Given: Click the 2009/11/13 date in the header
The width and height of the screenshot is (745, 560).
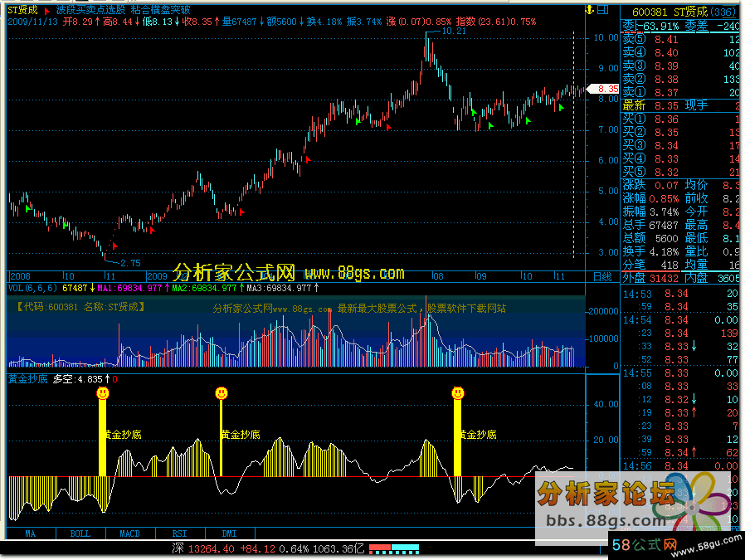Looking at the screenshot, I should tap(33, 22).
